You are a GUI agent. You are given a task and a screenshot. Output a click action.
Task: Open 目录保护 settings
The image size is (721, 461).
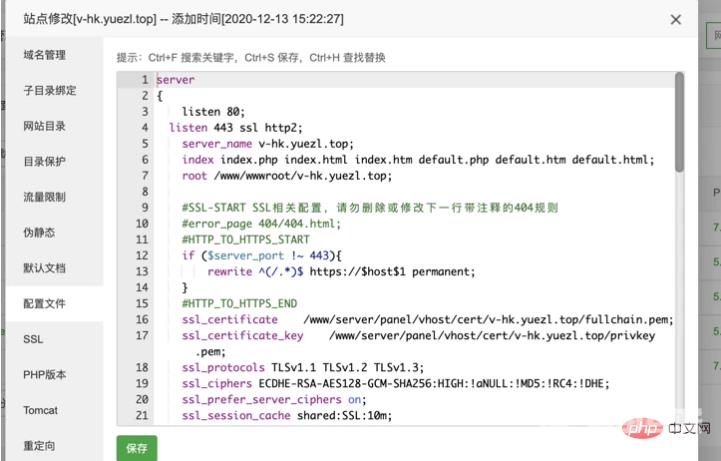click(44, 161)
